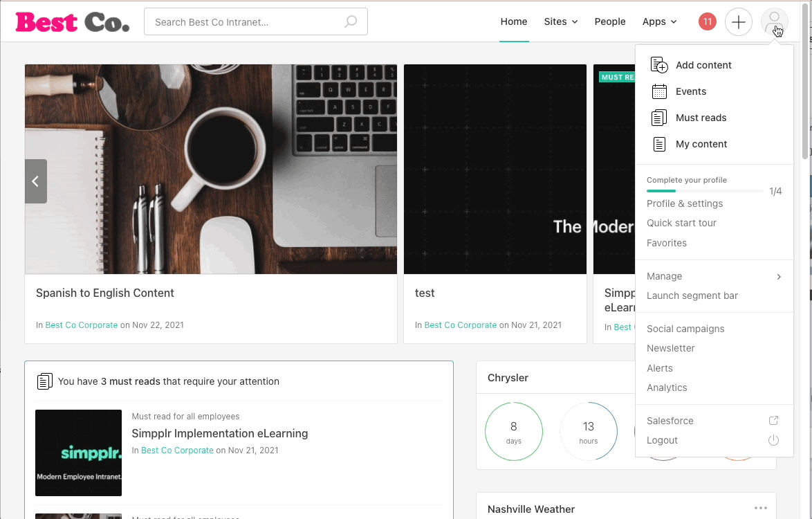Open the coffee desk carousel image

pos(211,169)
